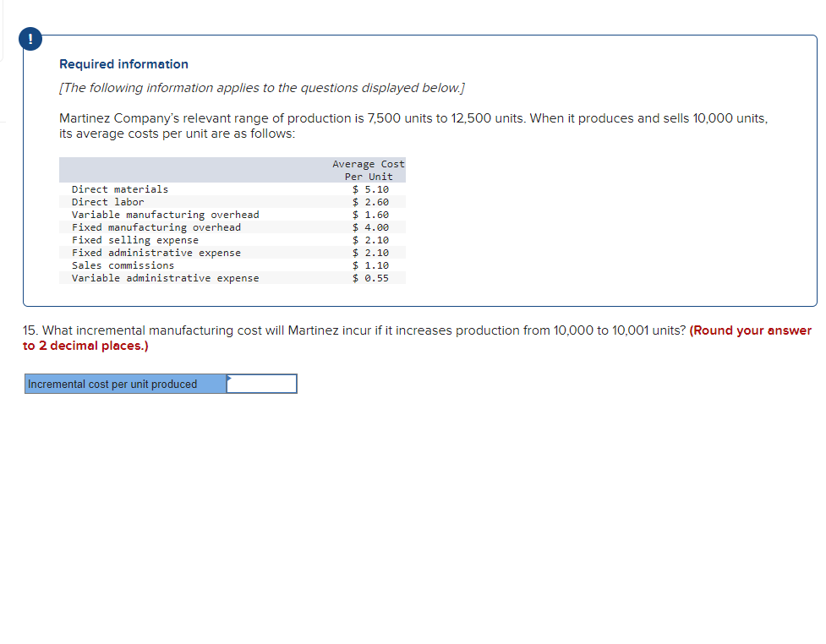
Task: Click 'Direct materials' row label
Action: (120, 189)
